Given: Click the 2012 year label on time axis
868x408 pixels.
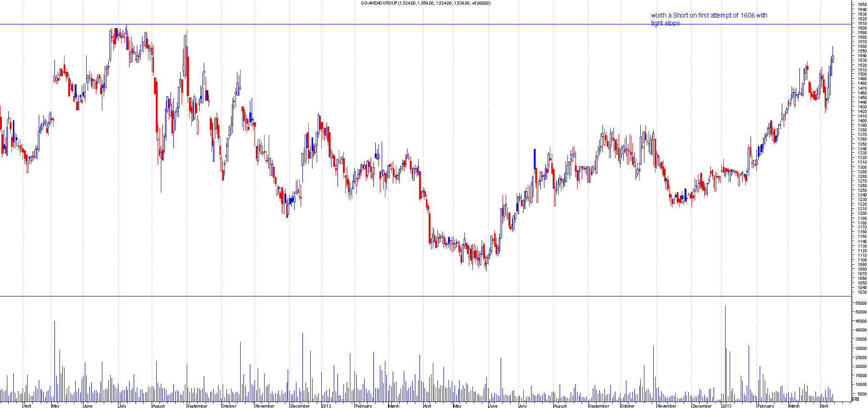Looking at the screenshot, I should coord(326,406).
